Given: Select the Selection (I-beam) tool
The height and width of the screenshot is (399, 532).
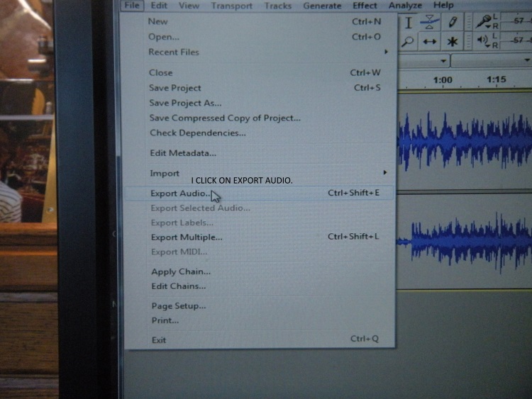Looking at the screenshot, I should coord(409,23).
